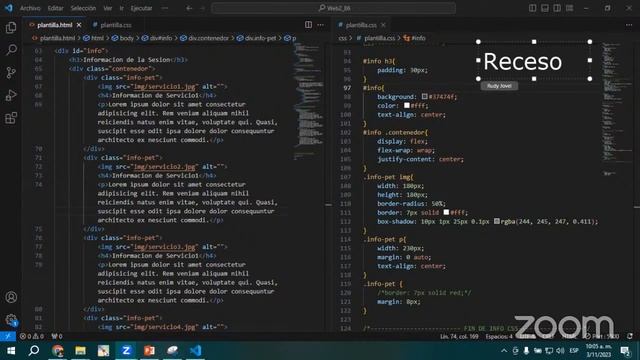Viewport: 640px width, 360px height.
Task: Close the plantilla.css tab in right group
Action: [x=383, y=25]
